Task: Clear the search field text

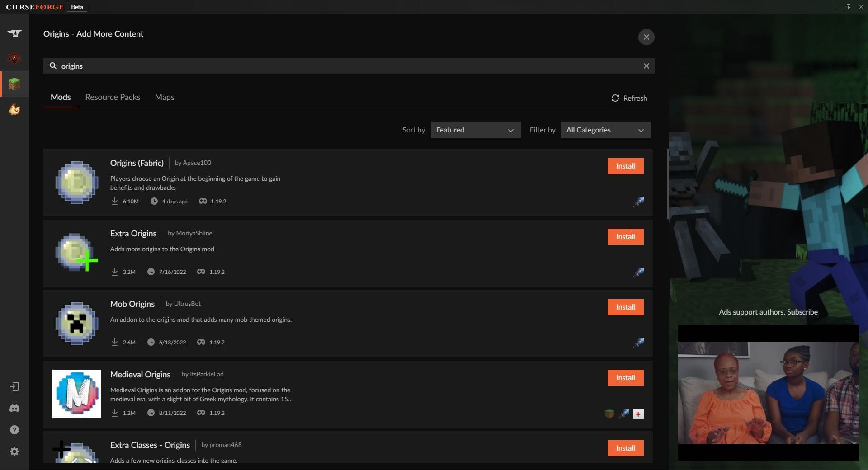Action: click(x=646, y=66)
